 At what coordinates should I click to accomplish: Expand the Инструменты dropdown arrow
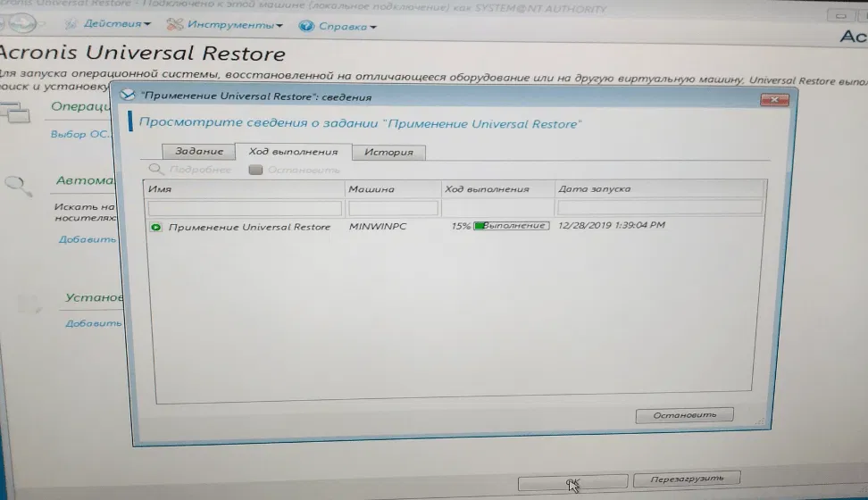pyautogui.click(x=279, y=26)
